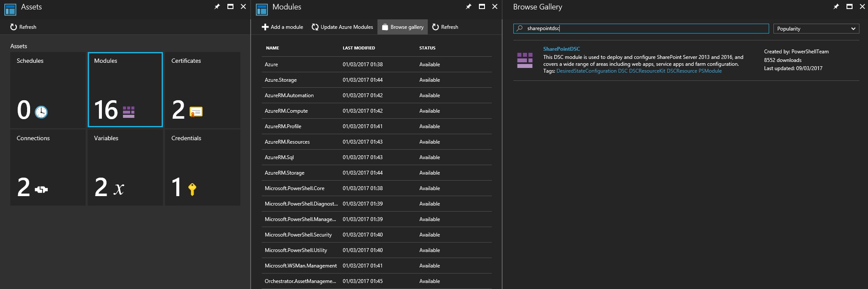Close the Modules blade

495,6
